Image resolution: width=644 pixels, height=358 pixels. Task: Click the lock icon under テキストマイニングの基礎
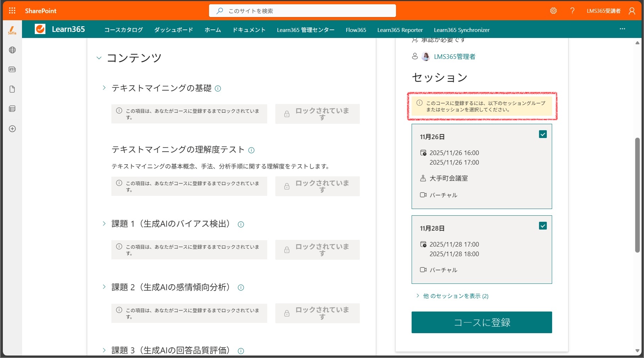coord(287,114)
